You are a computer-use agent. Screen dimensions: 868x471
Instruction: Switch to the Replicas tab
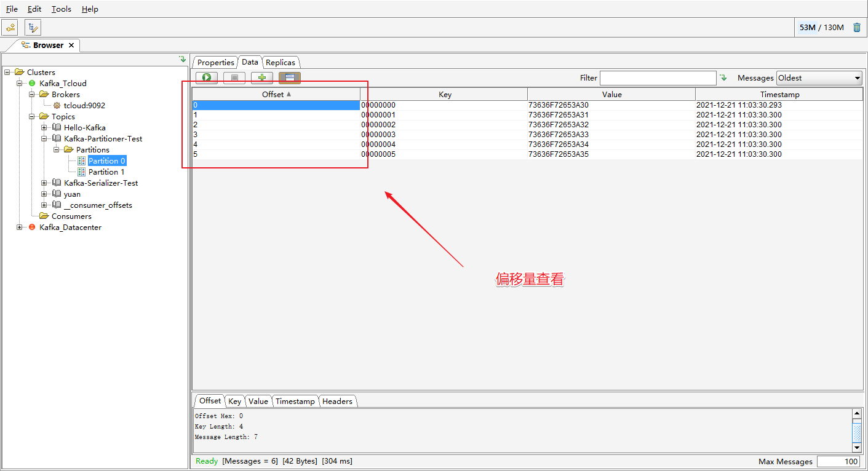point(281,62)
